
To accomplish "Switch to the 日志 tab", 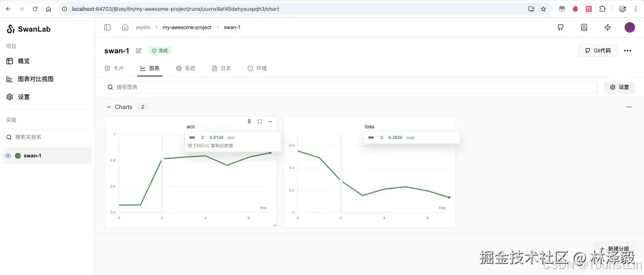I will (x=221, y=68).
